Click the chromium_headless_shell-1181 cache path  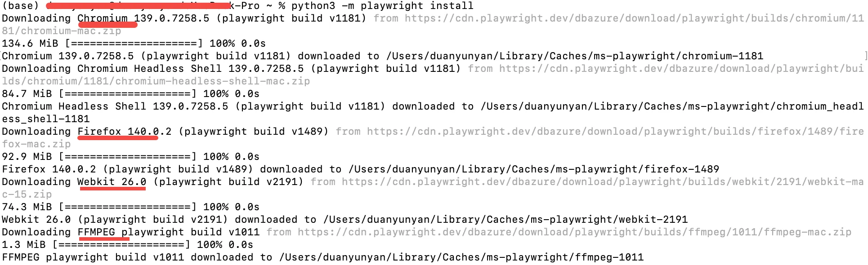click(433, 113)
